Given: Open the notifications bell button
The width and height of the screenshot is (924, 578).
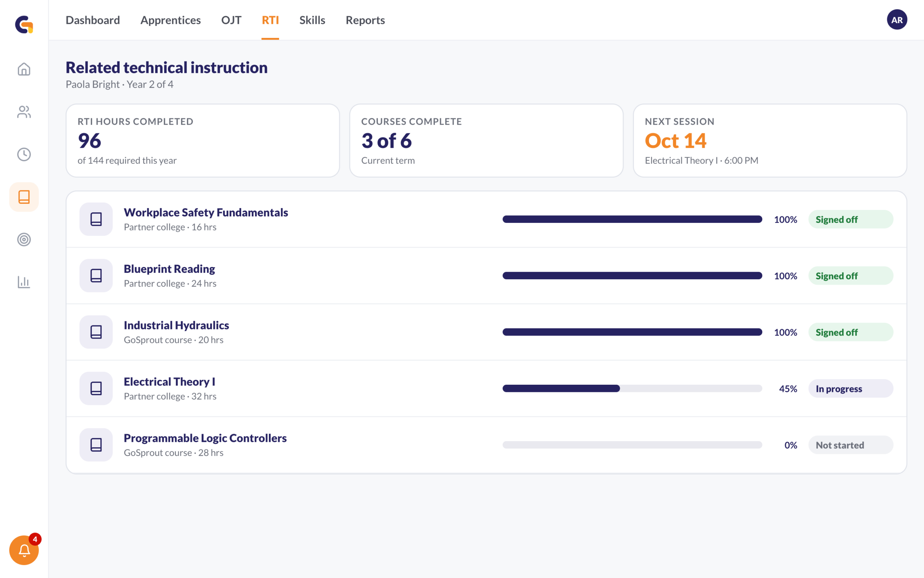Looking at the screenshot, I should (x=24, y=550).
